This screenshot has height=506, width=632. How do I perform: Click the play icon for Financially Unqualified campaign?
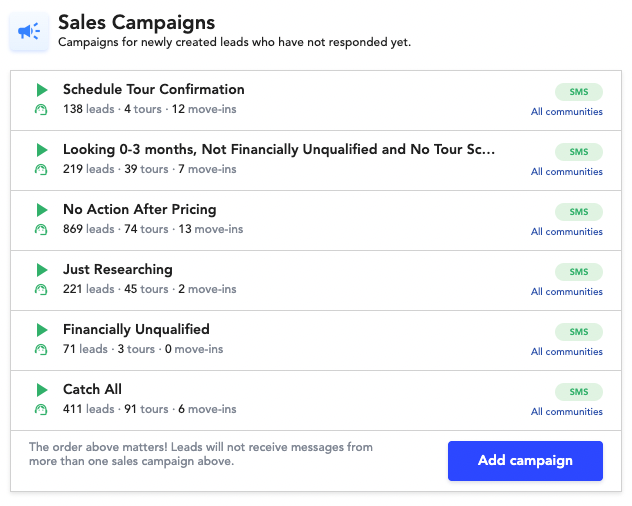[42, 330]
